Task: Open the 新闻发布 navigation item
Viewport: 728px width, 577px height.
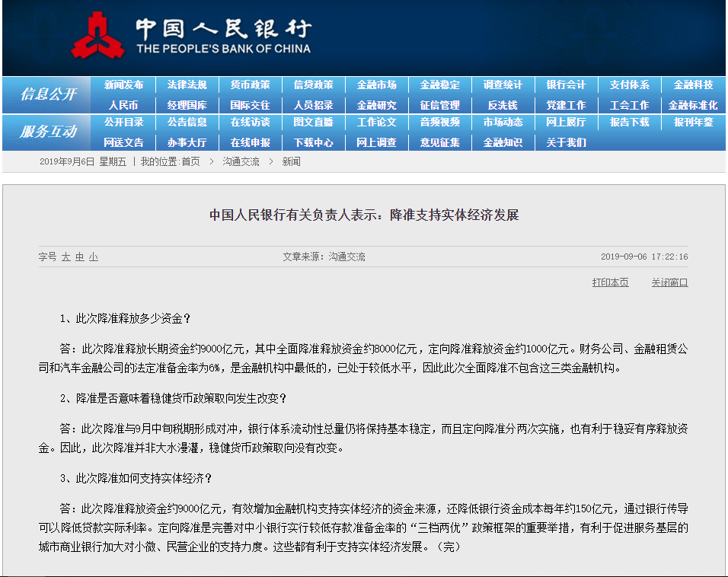Action: point(123,85)
